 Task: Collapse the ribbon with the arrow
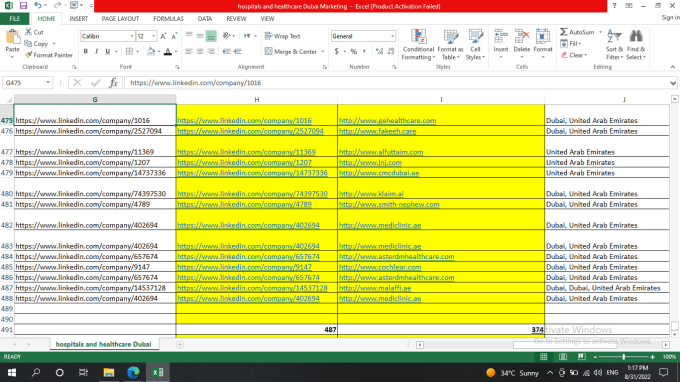coord(673,67)
